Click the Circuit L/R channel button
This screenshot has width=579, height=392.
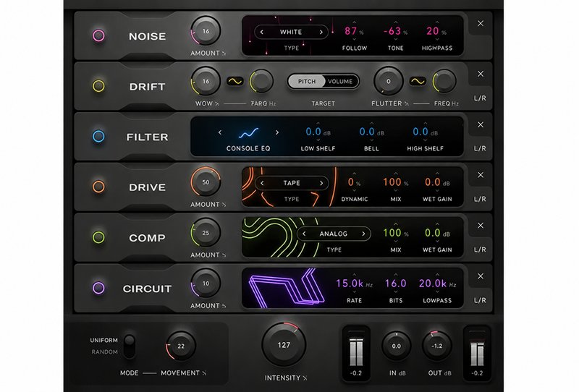[480, 300]
